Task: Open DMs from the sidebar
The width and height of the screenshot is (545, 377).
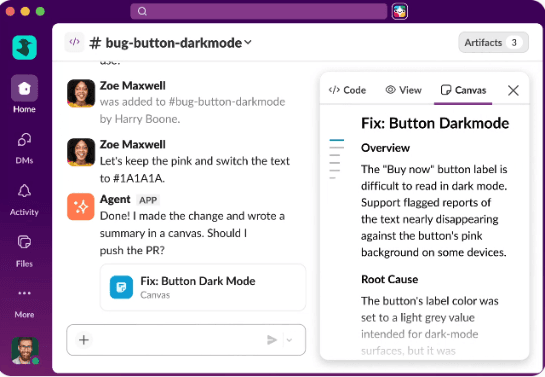Action: 24,140
